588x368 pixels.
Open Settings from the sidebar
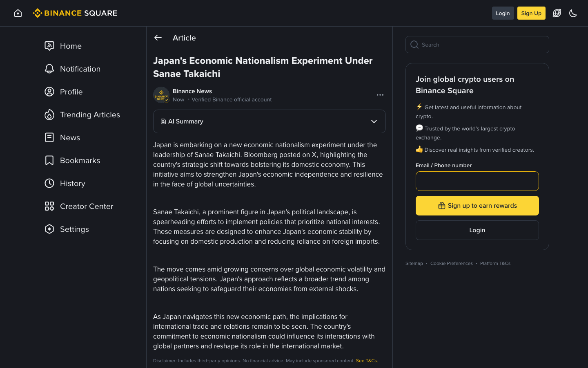pyautogui.click(x=74, y=229)
